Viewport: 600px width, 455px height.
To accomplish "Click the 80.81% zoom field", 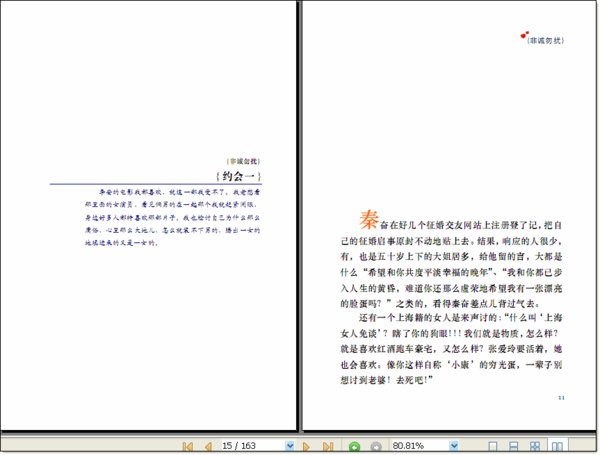I will pyautogui.click(x=419, y=445).
